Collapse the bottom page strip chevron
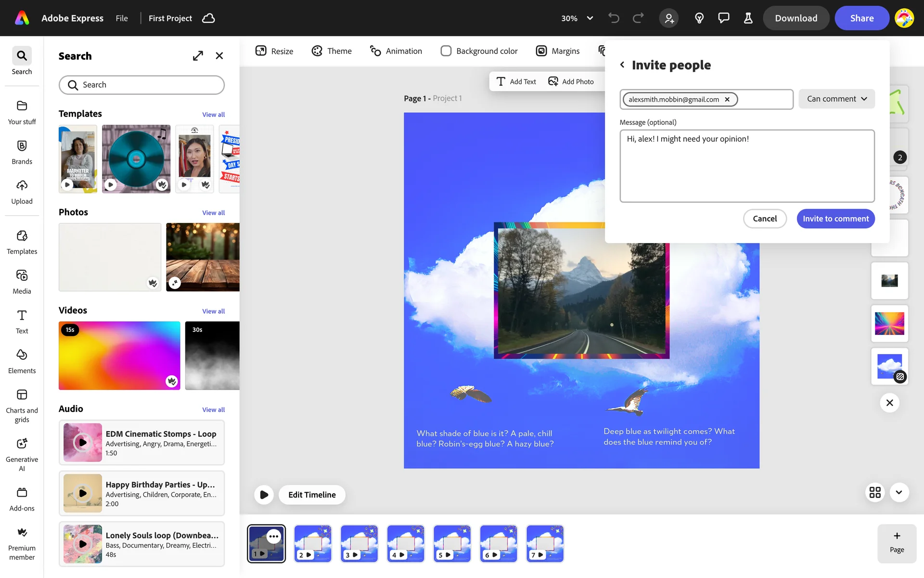Viewport: 924px width, 578px height. (899, 492)
